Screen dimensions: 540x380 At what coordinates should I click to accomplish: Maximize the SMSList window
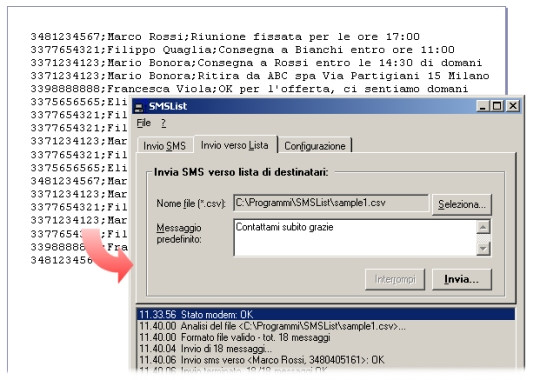497,106
